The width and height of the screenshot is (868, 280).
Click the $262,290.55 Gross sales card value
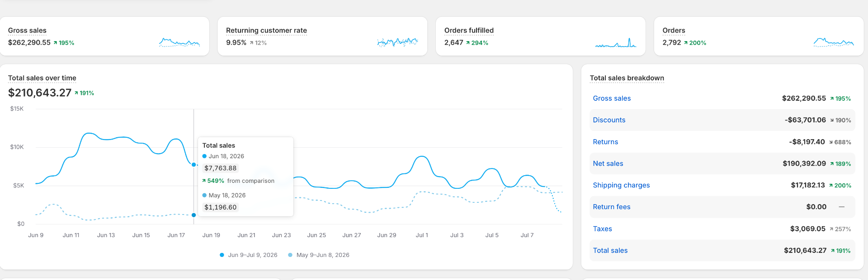click(x=29, y=42)
